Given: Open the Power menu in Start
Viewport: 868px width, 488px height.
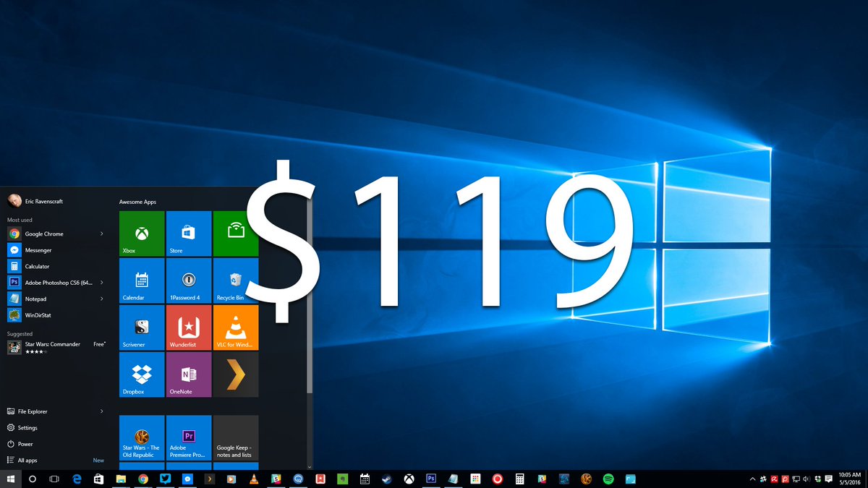Looking at the screenshot, I should (25, 443).
